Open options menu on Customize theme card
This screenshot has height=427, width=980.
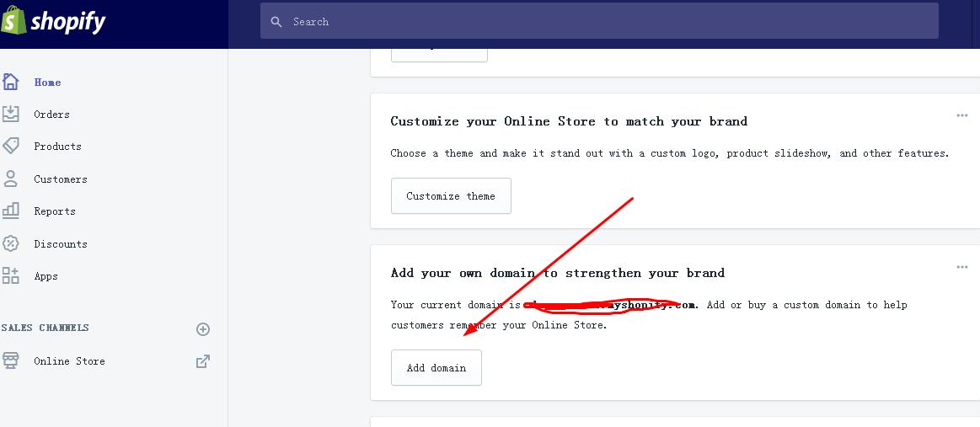tap(961, 115)
